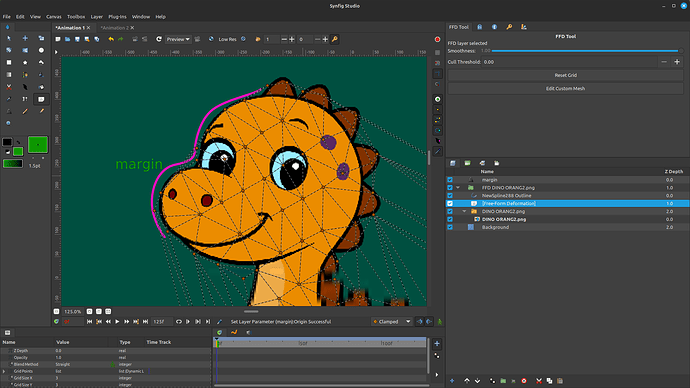
Task: Open the Preview dropdown
Action: point(178,39)
